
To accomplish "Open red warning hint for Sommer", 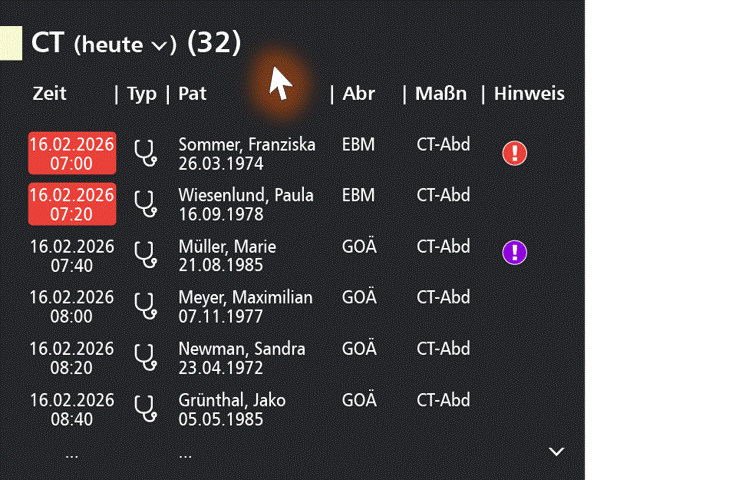I will coord(514,153).
